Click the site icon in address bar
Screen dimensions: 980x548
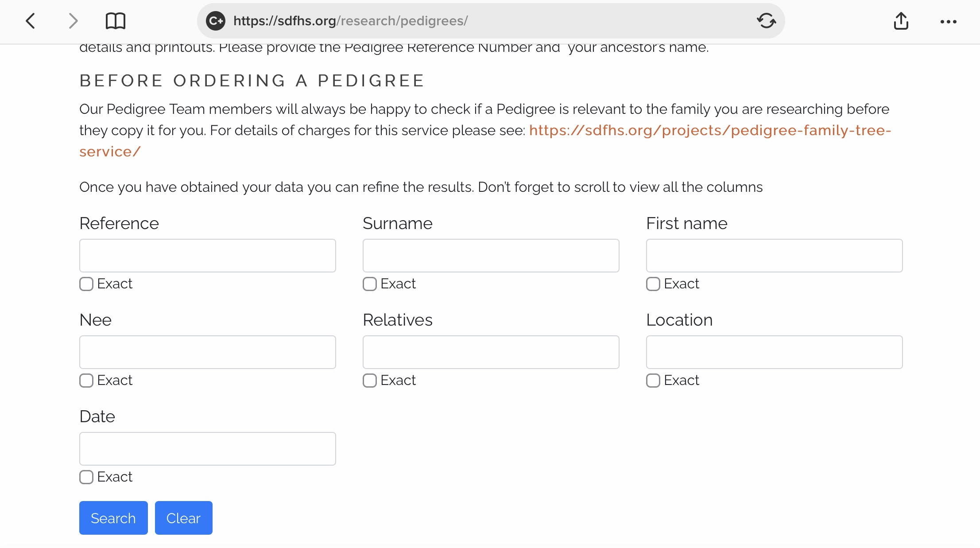(216, 21)
